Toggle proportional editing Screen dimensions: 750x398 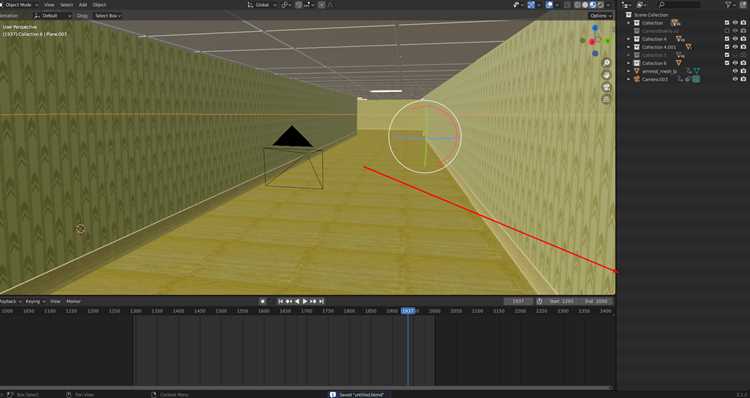pos(321,5)
